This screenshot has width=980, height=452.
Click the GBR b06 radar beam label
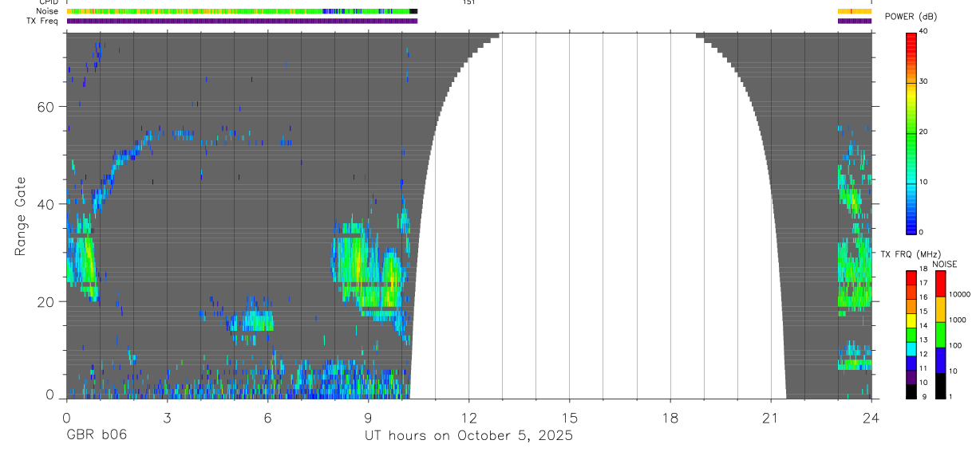click(x=97, y=436)
